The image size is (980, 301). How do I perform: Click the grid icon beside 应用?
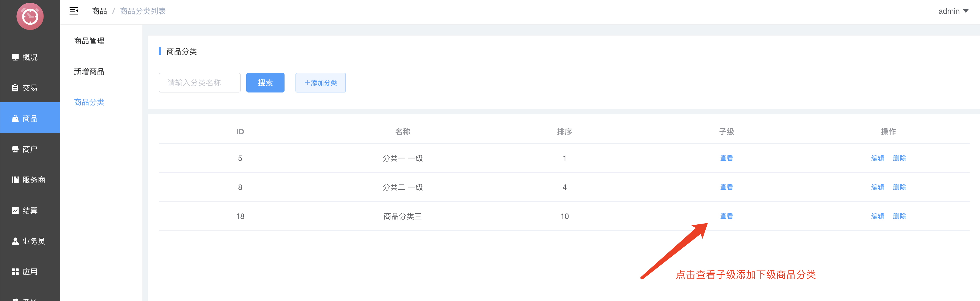click(15, 272)
